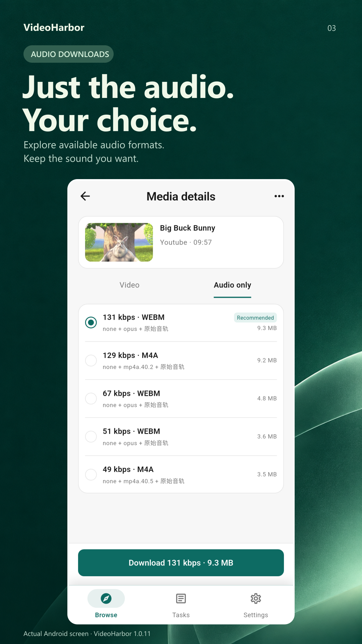Click the Media details heading
The width and height of the screenshot is (362, 644).
181,197
